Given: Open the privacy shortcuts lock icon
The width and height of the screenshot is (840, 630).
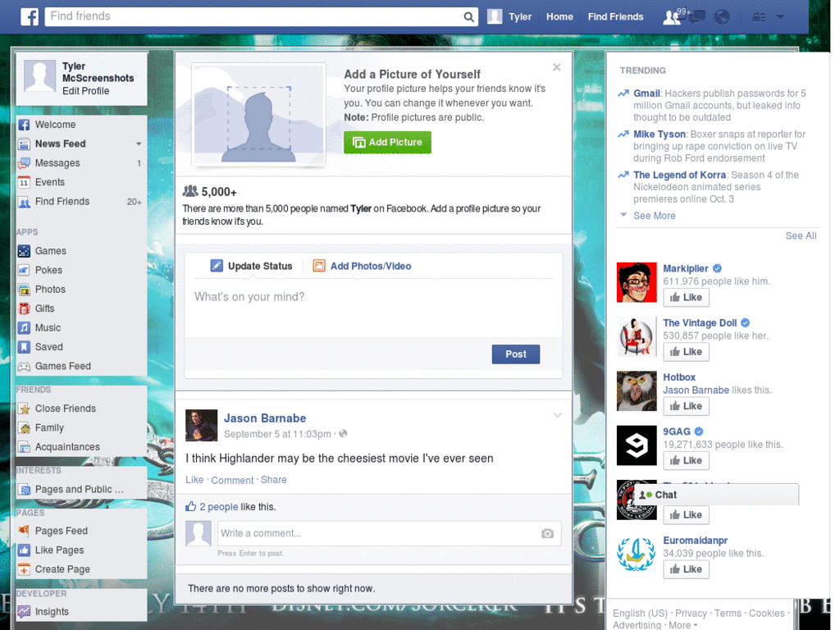Looking at the screenshot, I should 759,17.
